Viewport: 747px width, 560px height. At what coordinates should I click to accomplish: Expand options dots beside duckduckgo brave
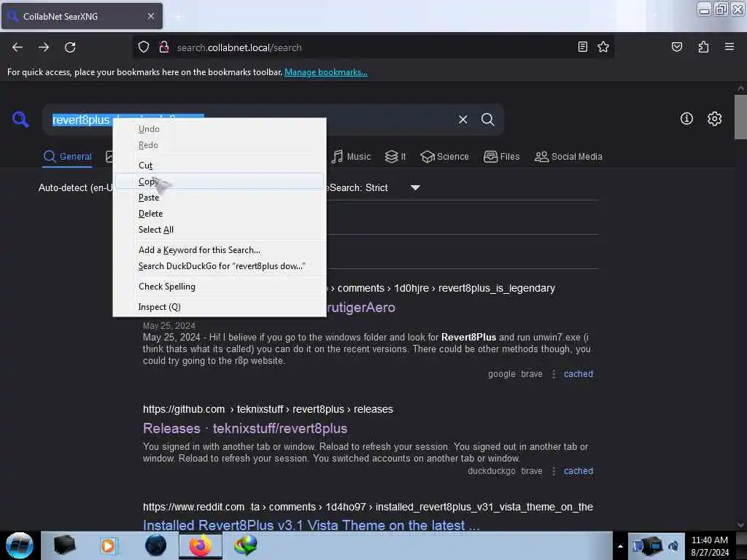553,472
